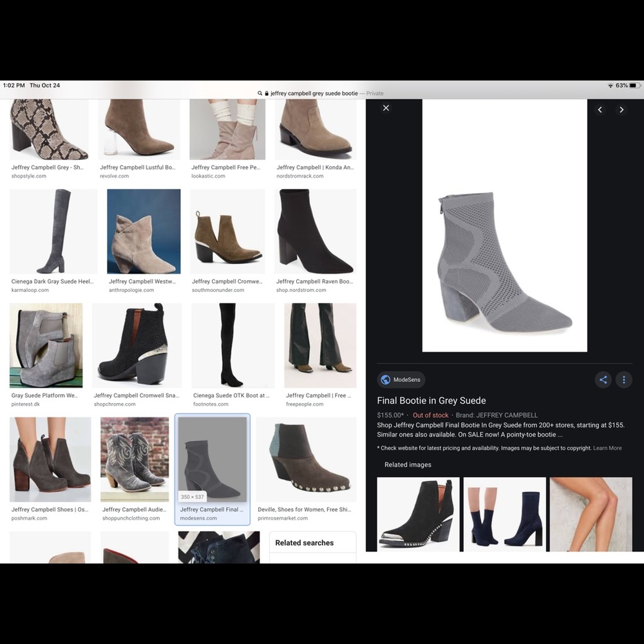Click the ModeSens globe icon
The height and width of the screenshot is (644, 644).
[385, 379]
